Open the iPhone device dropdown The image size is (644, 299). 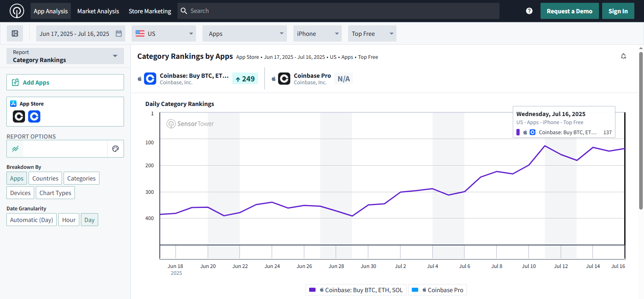[318, 33]
